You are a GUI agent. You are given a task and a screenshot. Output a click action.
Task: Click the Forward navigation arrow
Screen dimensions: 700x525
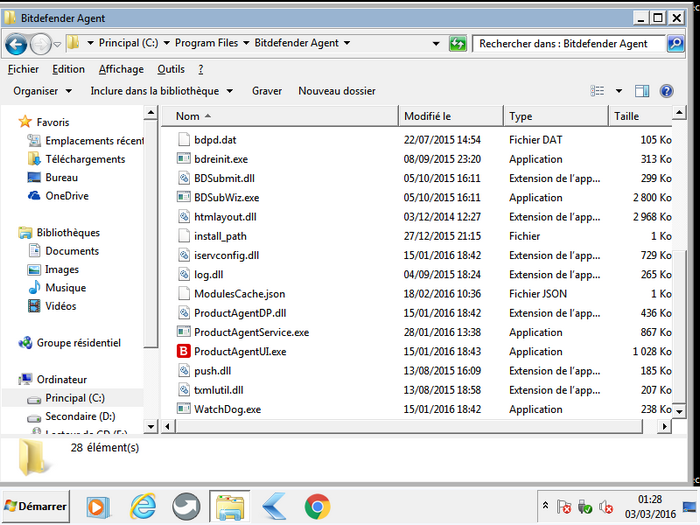(41, 44)
